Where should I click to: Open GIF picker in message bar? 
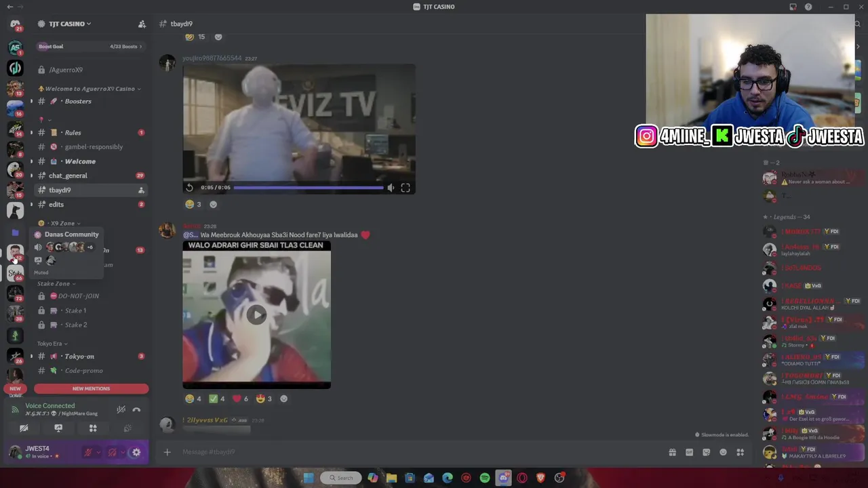coord(689,452)
